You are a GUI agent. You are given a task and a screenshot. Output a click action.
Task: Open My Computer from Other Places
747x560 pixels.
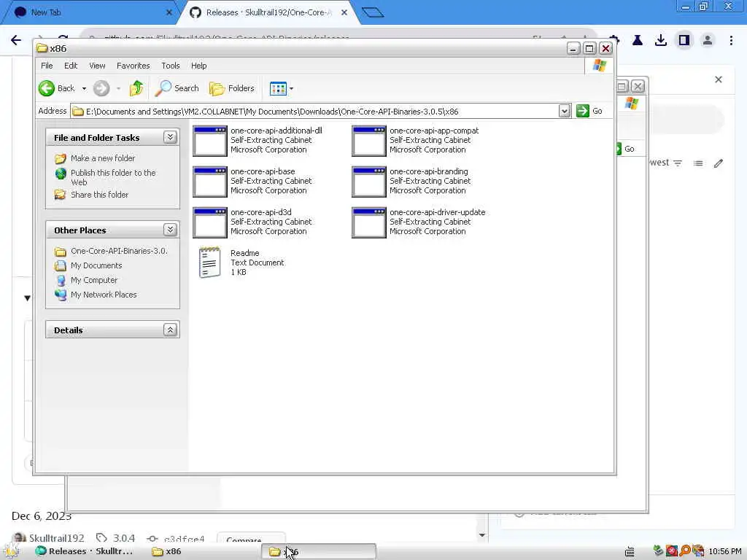pyautogui.click(x=94, y=280)
